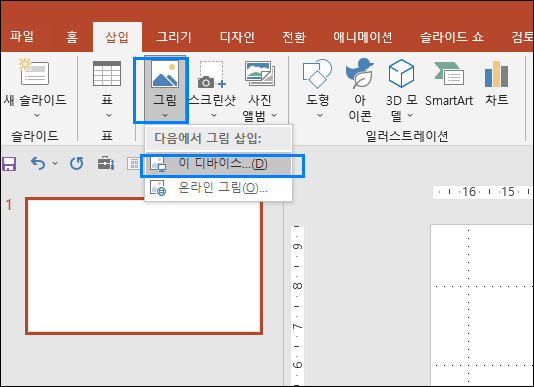
Task: Click the 아이콘 duck-leaf icon
Action: click(x=360, y=73)
